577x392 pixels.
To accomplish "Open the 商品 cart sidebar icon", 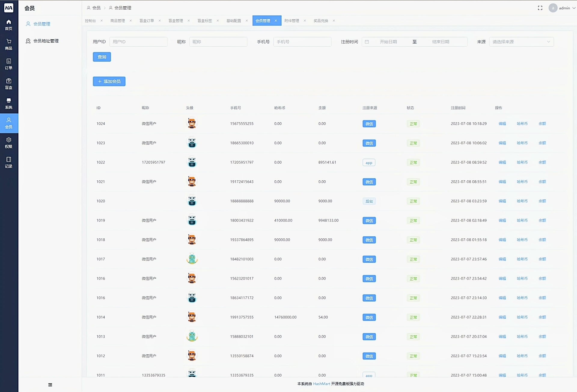I will [x=9, y=44].
